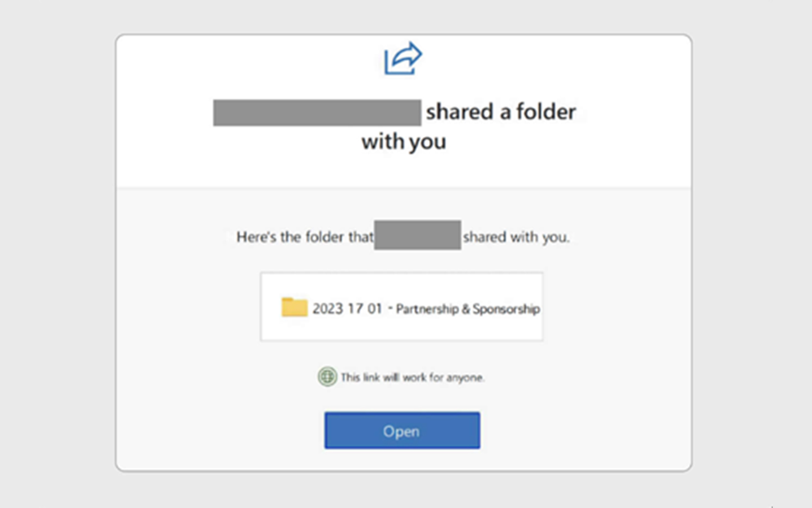The image size is (812, 508).
Task: Click the word 'Partnership' in folder title
Action: (x=427, y=309)
